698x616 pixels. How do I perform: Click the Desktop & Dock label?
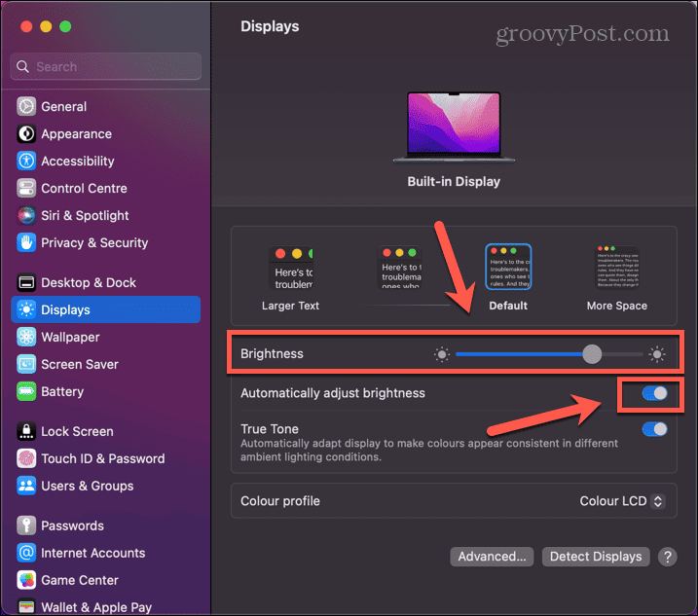[89, 282]
